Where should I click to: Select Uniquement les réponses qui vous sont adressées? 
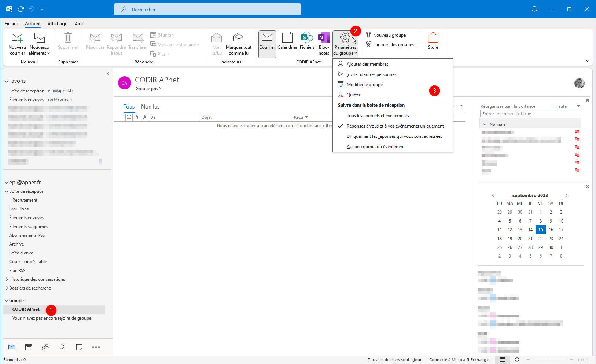393,136
